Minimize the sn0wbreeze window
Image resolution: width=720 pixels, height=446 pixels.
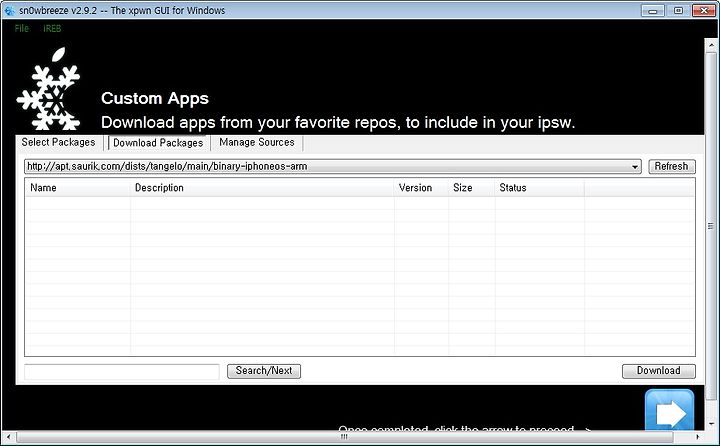(653, 10)
